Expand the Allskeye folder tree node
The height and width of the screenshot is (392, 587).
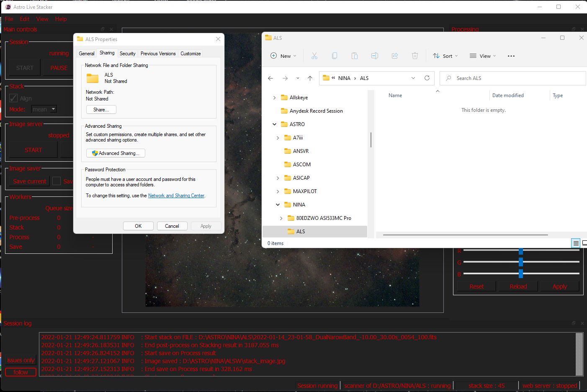click(x=274, y=98)
